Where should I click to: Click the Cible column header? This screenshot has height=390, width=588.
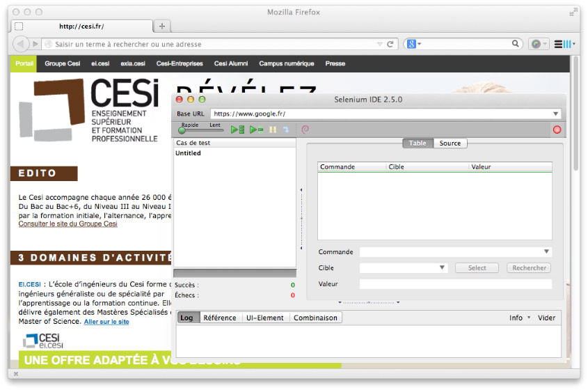tap(427, 166)
